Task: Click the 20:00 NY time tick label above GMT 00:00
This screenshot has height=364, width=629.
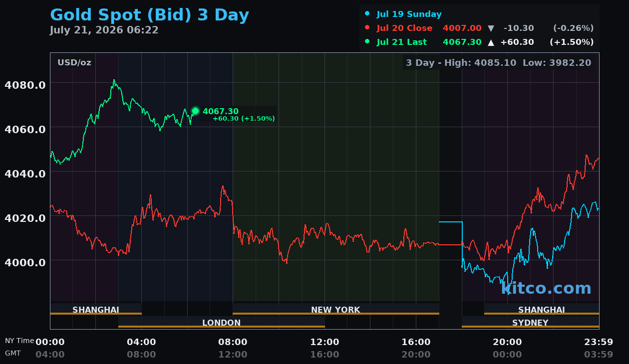Action: tap(507, 342)
